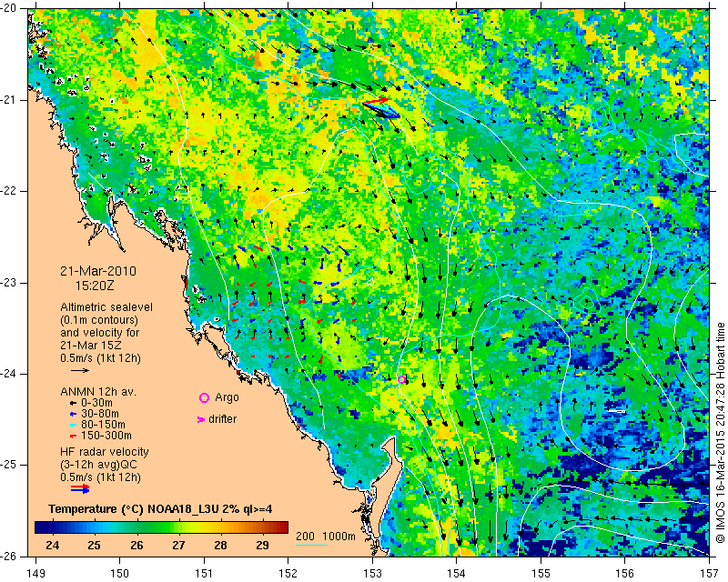Click the large red HF radar arrow on map

click(x=376, y=101)
